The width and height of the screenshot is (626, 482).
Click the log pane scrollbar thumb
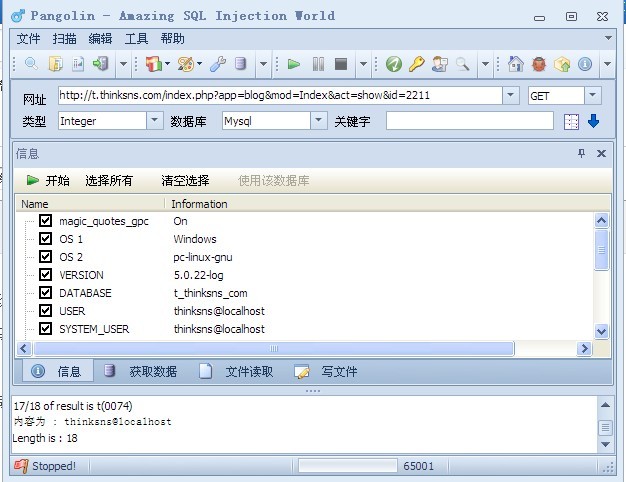605,427
